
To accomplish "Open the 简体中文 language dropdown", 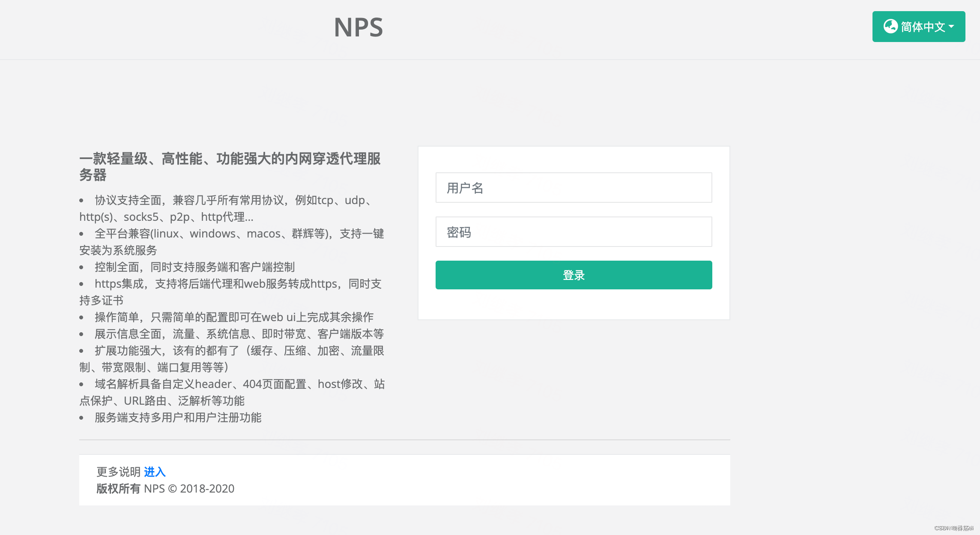I will click(x=918, y=27).
